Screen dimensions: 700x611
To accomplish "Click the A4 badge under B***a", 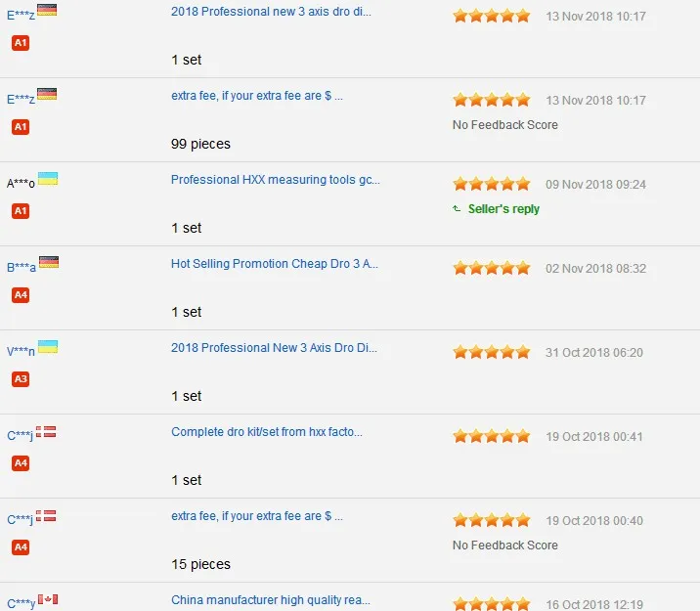I will pyautogui.click(x=21, y=295).
